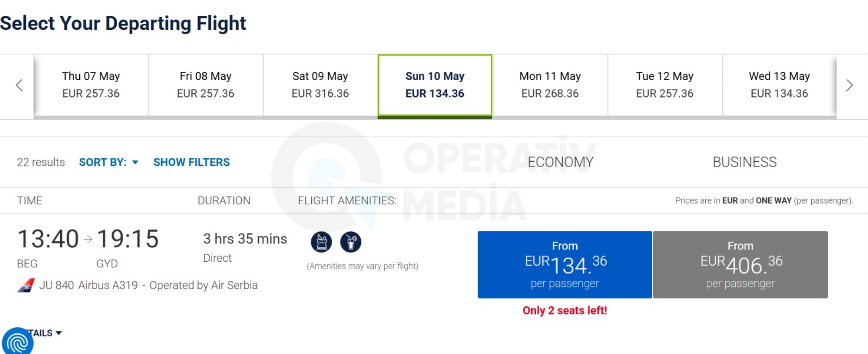Choose Sat 09 May fare date

320,85
